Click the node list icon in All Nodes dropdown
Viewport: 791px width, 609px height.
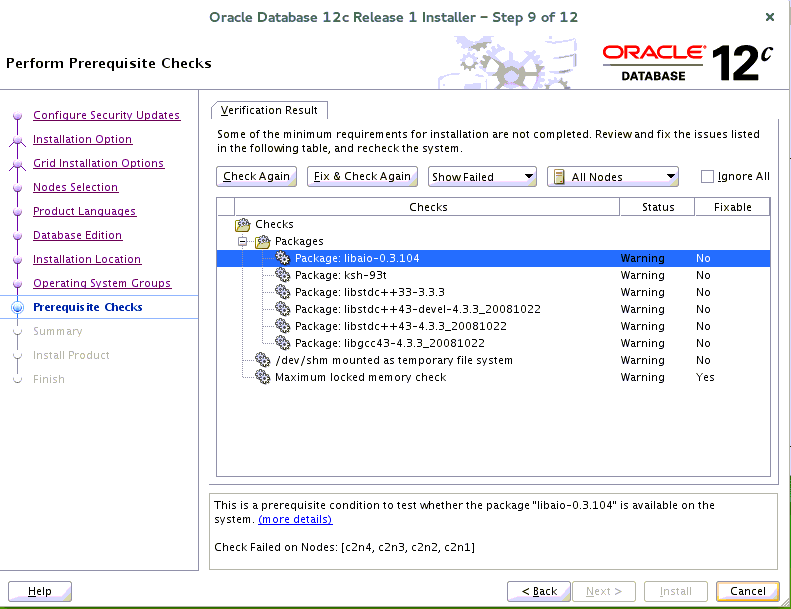[559, 177]
